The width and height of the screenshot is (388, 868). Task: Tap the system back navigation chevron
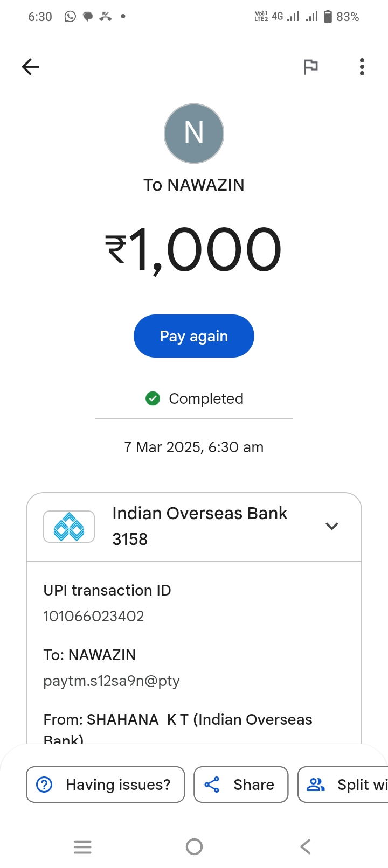tap(306, 847)
